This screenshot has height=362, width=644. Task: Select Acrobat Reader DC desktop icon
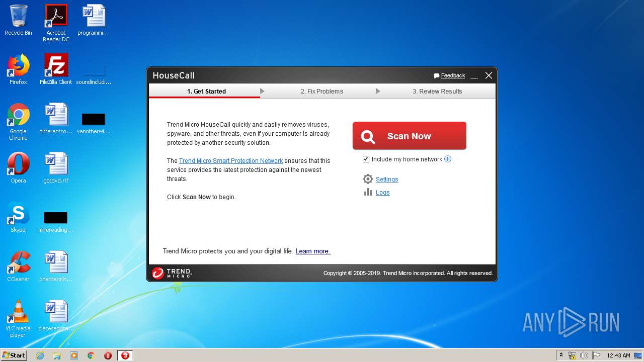56,23
